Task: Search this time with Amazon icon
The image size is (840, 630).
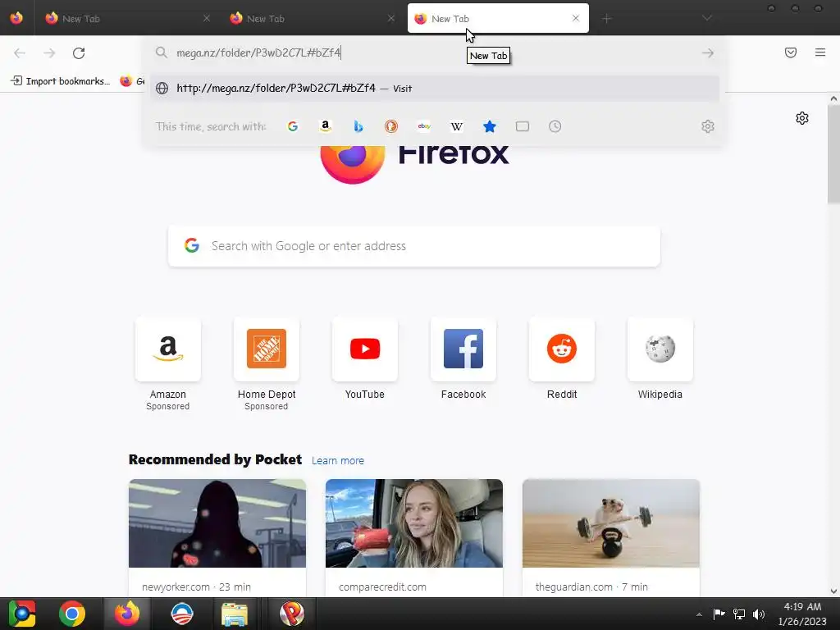Action: coord(325,126)
